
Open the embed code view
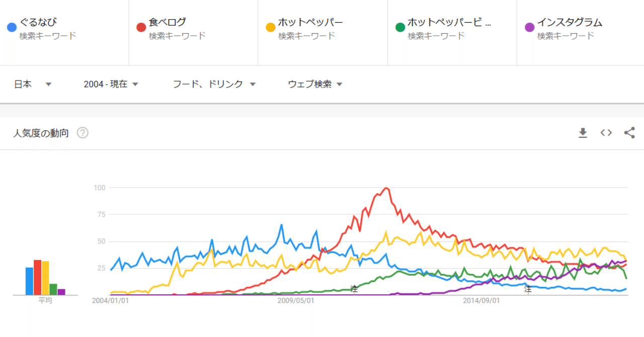pos(606,133)
